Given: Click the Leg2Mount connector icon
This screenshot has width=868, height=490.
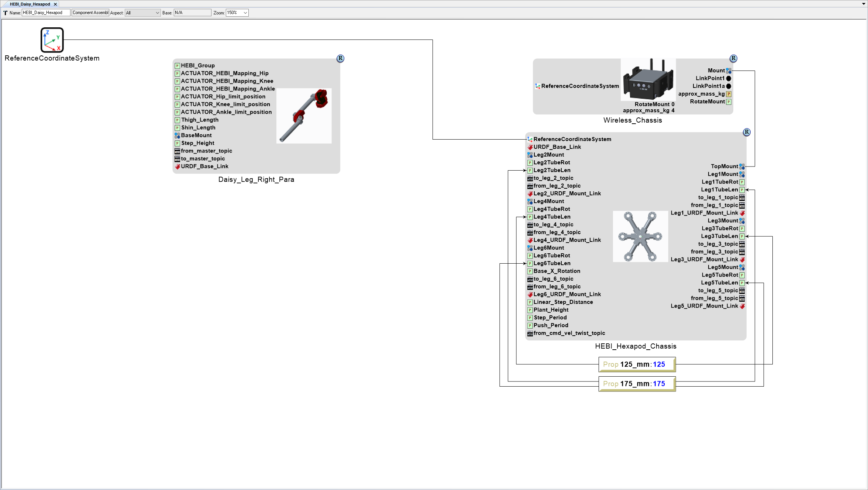Looking at the screenshot, I should 530,154.
